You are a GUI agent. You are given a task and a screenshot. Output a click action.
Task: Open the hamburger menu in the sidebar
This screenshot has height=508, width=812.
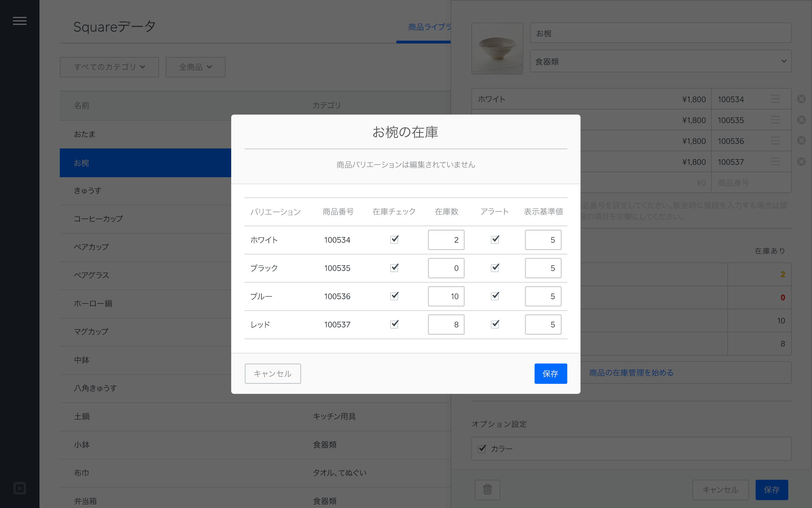coord(19,21)
